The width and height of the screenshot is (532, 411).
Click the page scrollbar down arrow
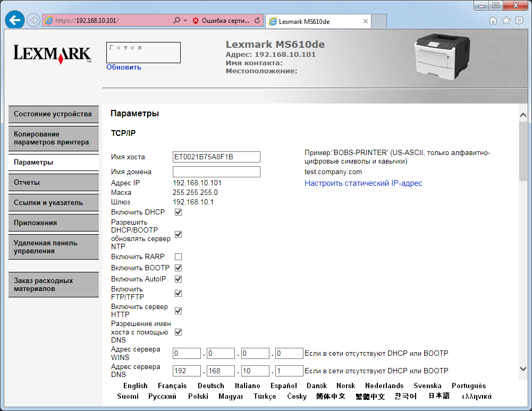[x=523, y=369]
